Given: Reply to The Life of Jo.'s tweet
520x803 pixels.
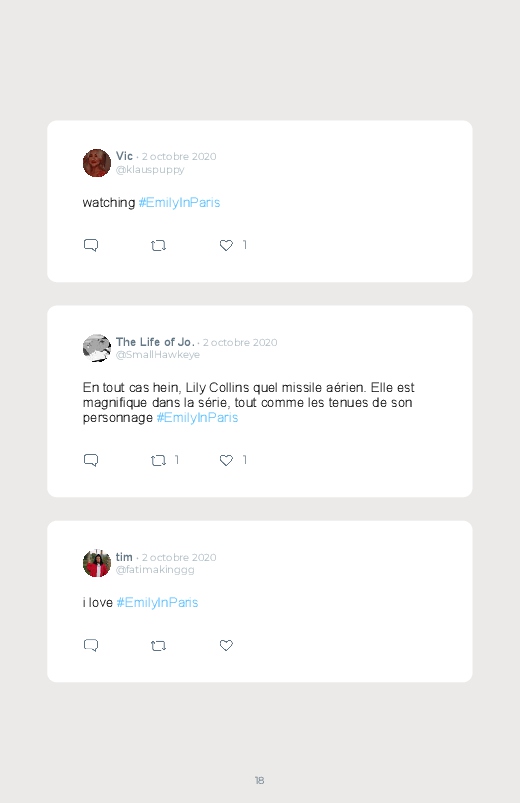Looking at the screenshot, I should click(91, 460).
